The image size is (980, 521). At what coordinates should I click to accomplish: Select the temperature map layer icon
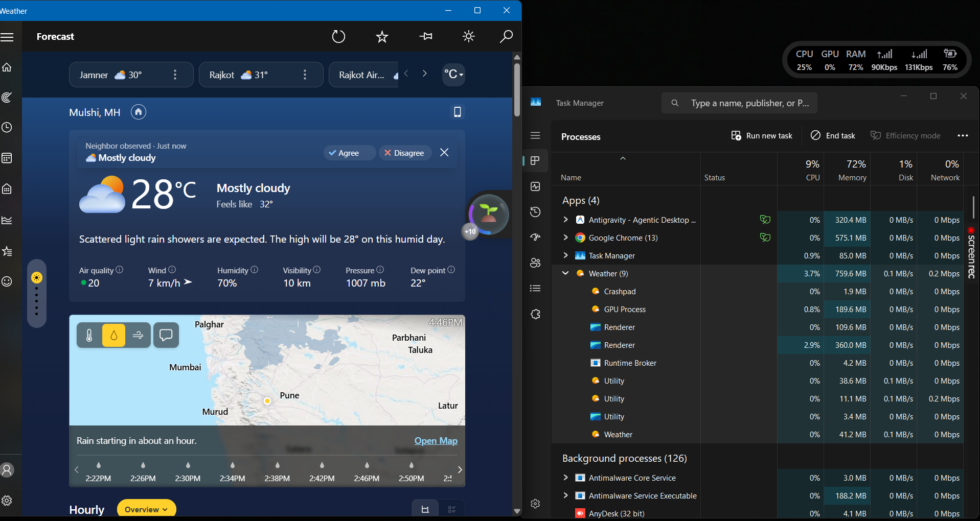[x=89, y=335]
